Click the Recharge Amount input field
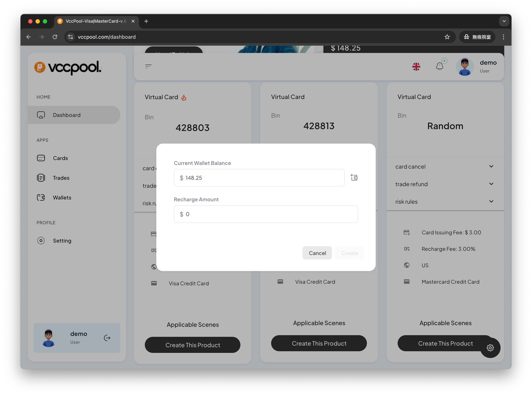Screen dimensions: 532x396 coord(266,214)
